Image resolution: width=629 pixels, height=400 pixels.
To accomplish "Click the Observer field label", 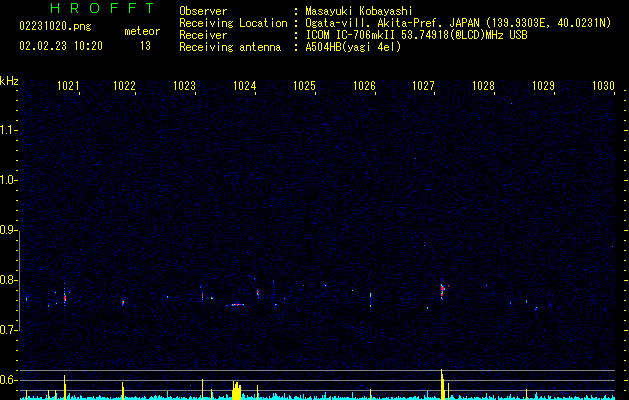I will tap(203, 11).
